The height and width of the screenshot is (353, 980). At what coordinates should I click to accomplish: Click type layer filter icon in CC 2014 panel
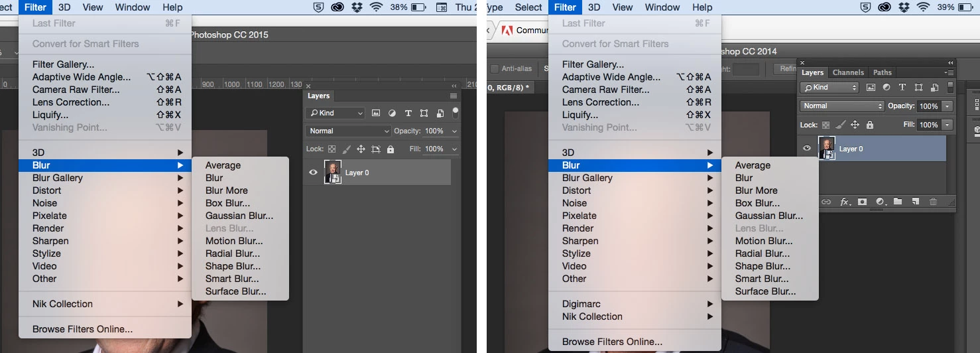902,88
